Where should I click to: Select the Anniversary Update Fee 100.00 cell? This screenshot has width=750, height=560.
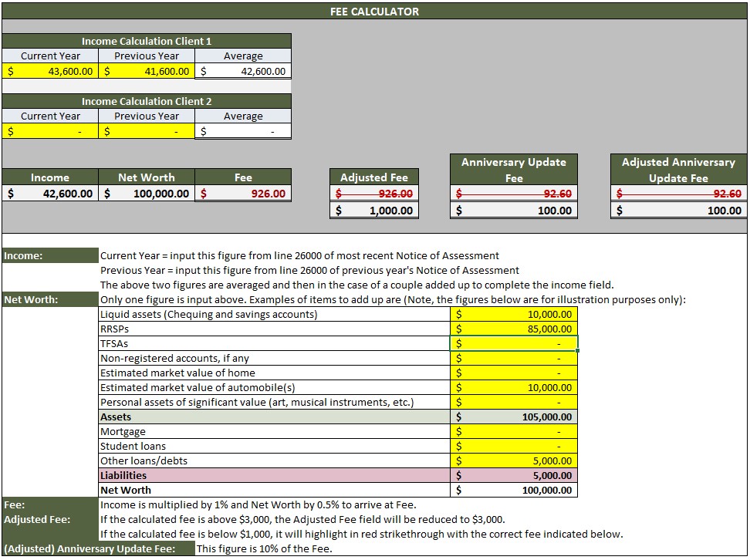[514, 211]
